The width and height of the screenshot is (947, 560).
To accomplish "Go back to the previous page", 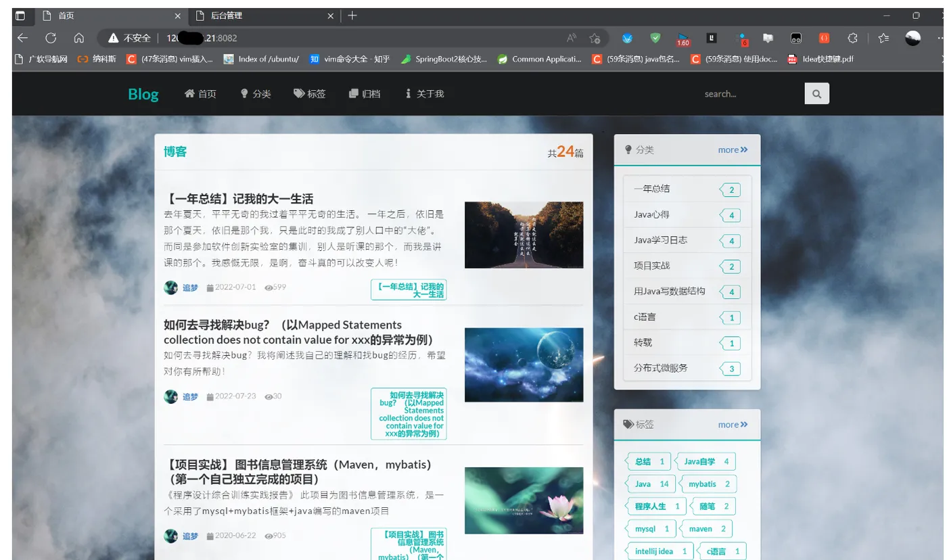I will [22, 38].
